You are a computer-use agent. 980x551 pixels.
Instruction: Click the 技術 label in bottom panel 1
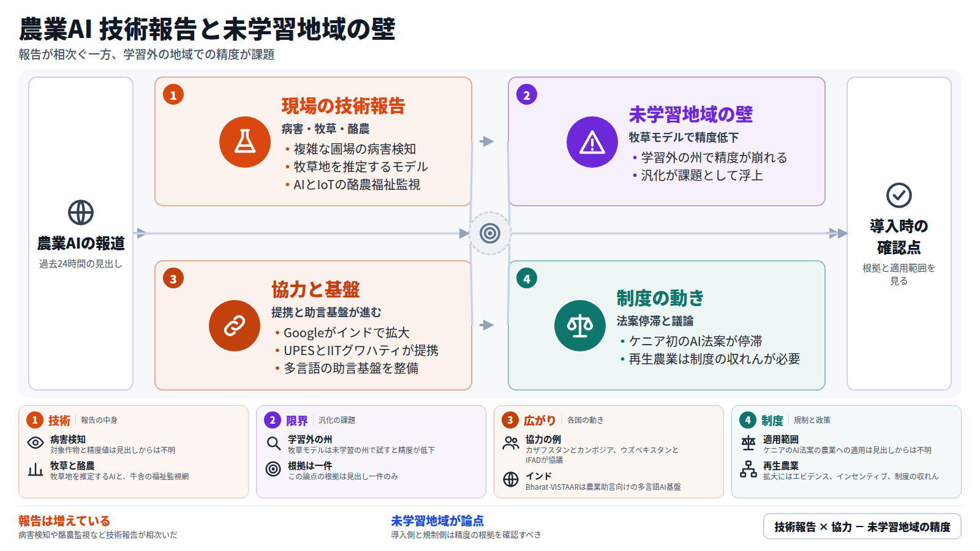click(x=59, y=420)
